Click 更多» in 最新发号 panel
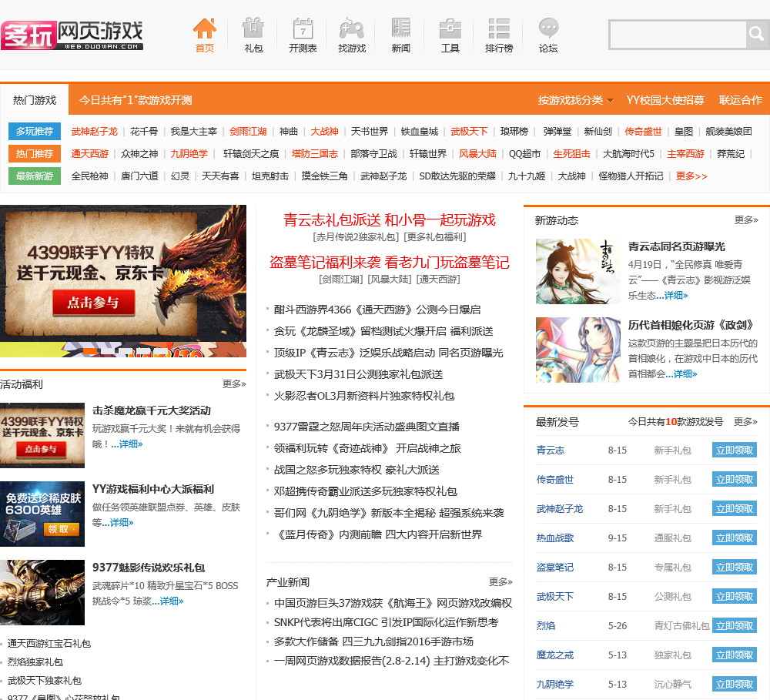770x700 pixels. tap(745, 422)
